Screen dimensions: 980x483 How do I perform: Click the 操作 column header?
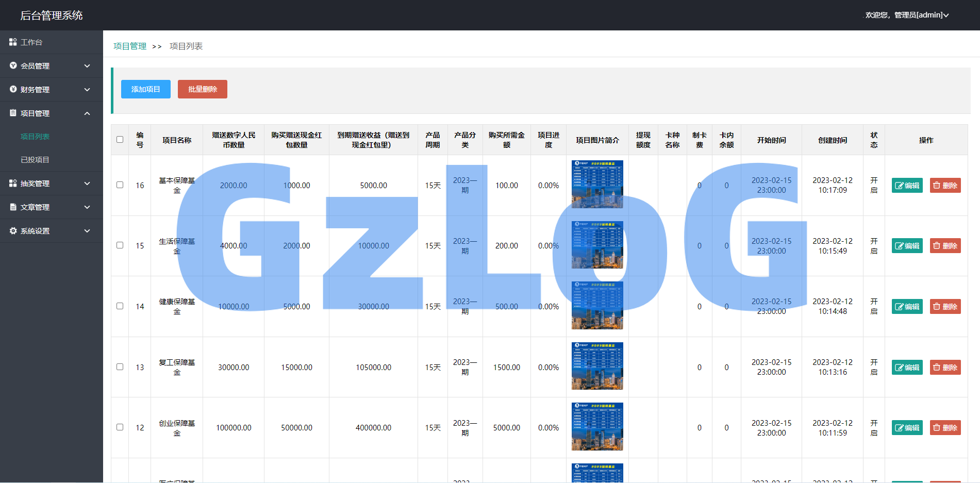pos(926,140)
